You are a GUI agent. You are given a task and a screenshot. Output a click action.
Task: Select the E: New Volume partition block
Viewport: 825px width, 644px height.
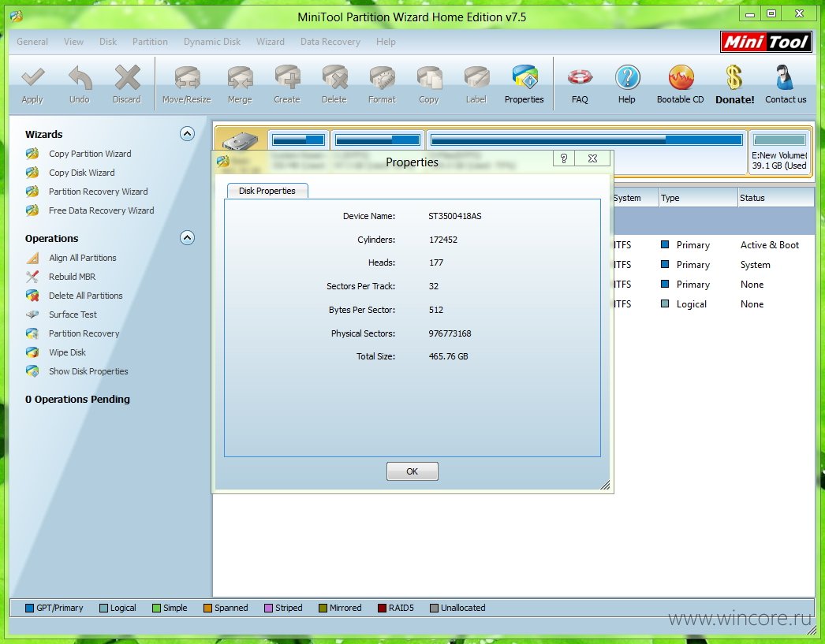[779, 151]
